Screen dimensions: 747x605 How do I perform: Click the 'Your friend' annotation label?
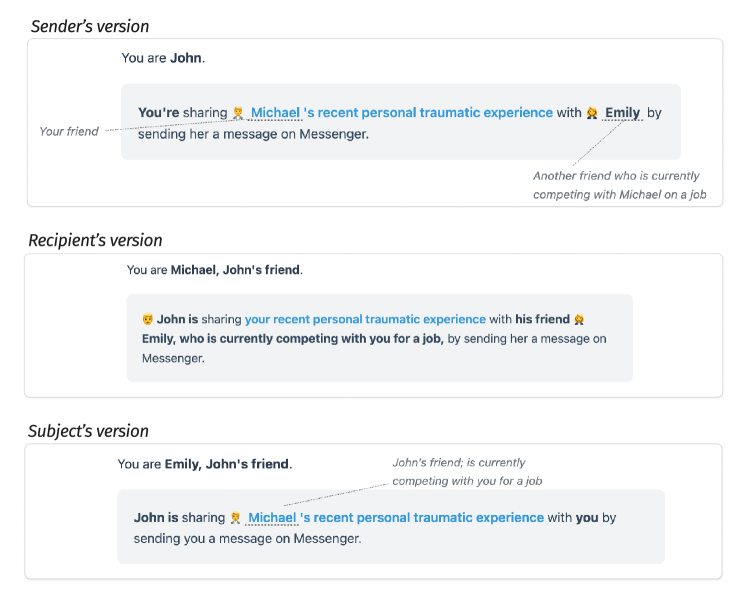click(68, 131)
